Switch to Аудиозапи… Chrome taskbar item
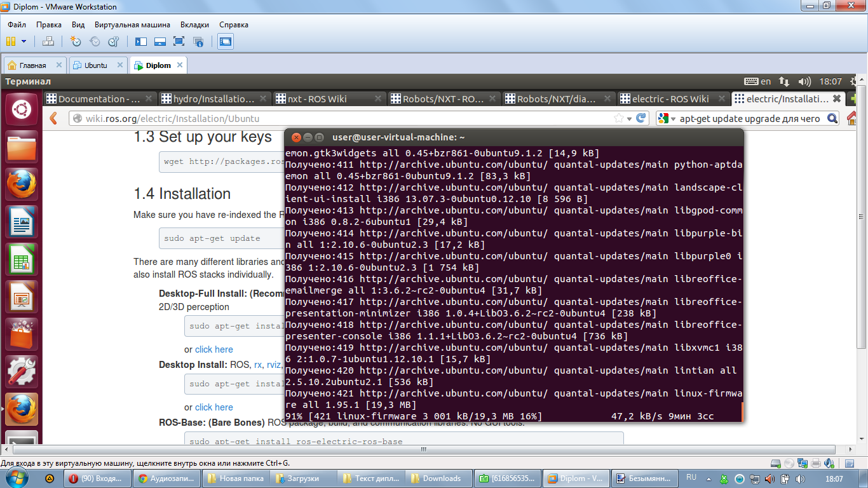Screen dimensions: 868x488 coord(168,478)
